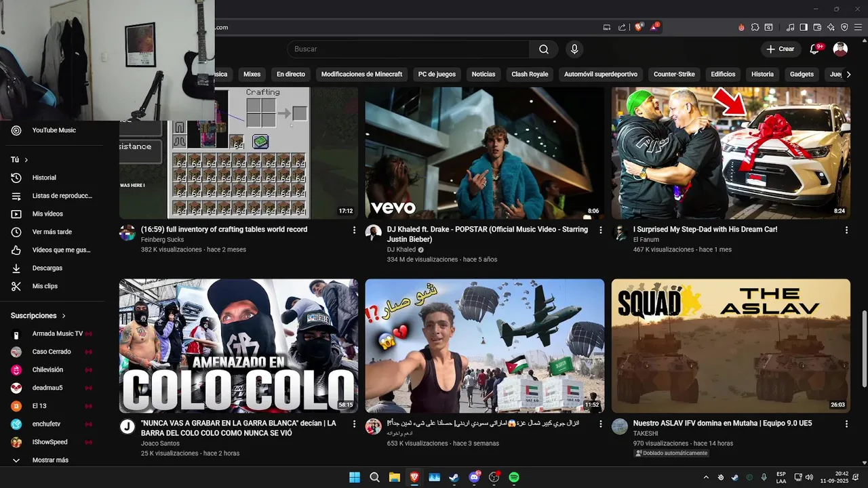The image size is (868, 488).
Task: Open Windows Start menu
Action: [x=355, y=477]
